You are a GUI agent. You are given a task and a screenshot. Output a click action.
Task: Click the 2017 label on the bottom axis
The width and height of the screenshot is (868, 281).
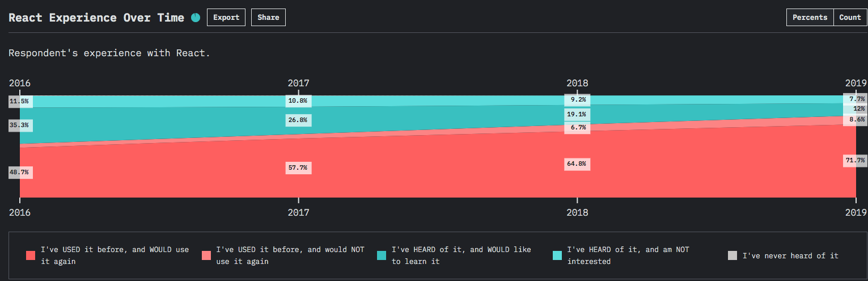tap(299, 212)
